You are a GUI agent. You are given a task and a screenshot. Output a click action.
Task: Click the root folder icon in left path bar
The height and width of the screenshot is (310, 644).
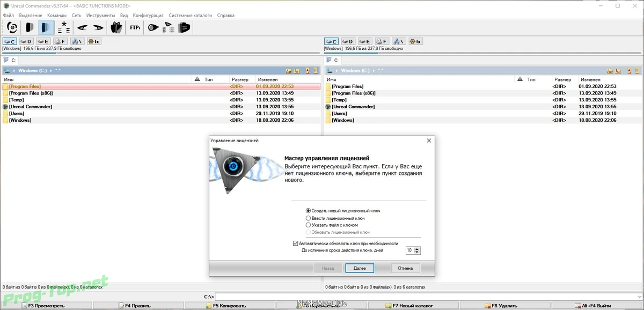289,71
